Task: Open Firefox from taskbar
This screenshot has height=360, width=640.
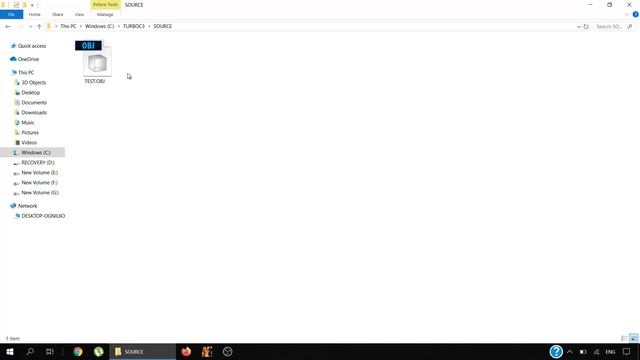Action: [x=186, y=351]
